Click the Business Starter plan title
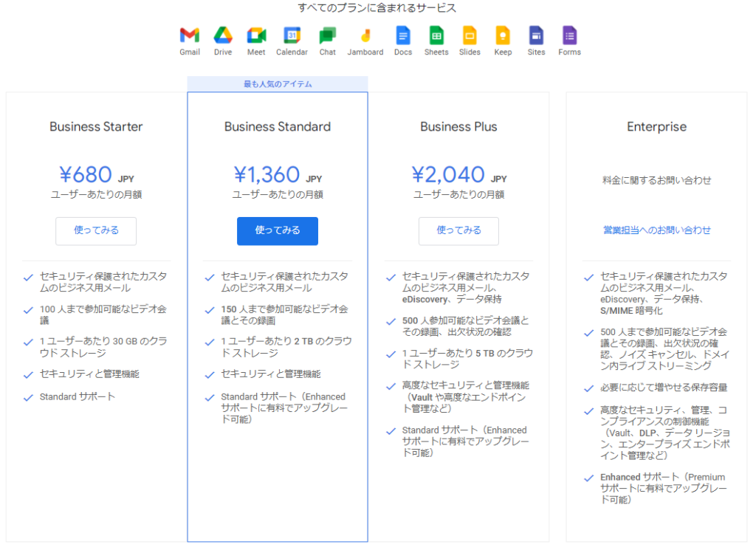Image resolution: width=756 pixels, height=550 pixels. [x=96, y=126]
